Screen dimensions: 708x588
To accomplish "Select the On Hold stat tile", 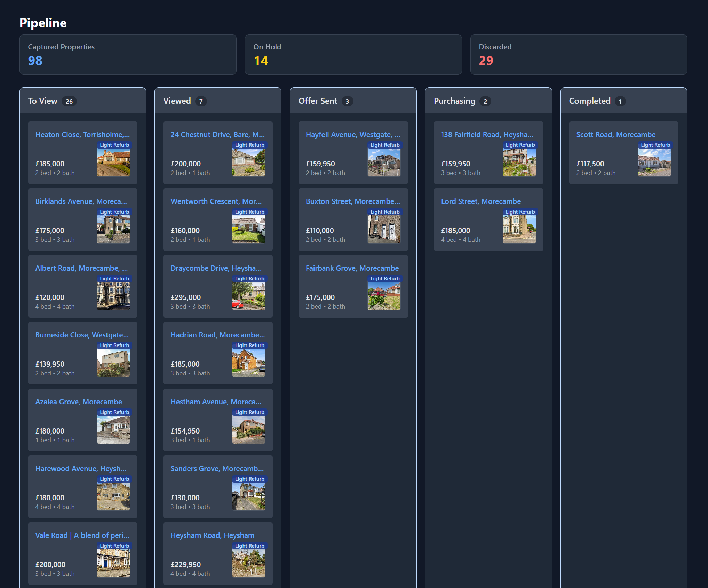I will (353, 55).
